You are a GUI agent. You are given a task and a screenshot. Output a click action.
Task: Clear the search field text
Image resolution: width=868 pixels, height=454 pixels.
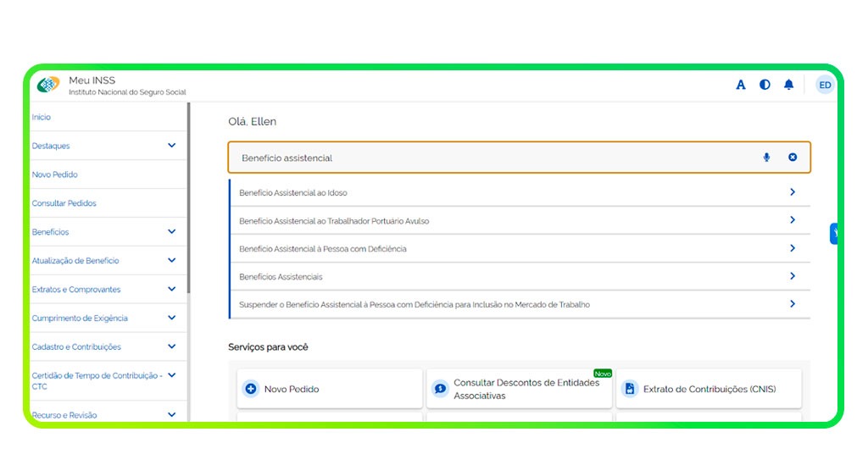click(x=793, y=158)
